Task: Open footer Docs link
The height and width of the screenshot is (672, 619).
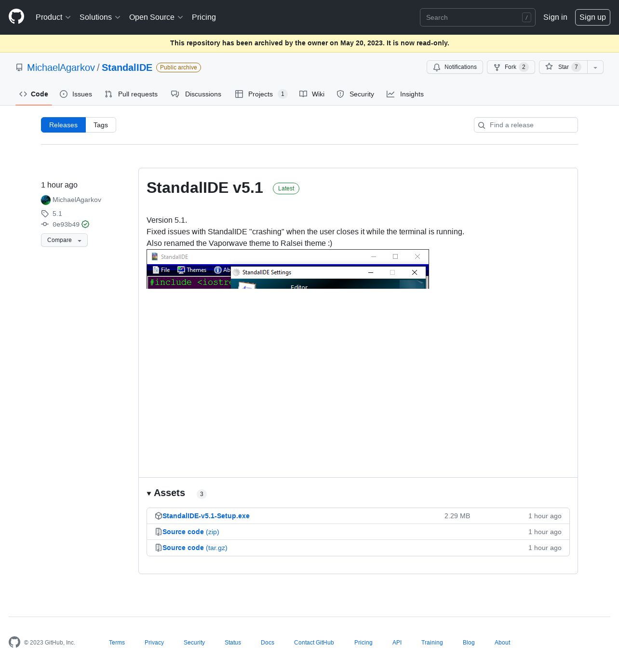Action: click(268, 643)
